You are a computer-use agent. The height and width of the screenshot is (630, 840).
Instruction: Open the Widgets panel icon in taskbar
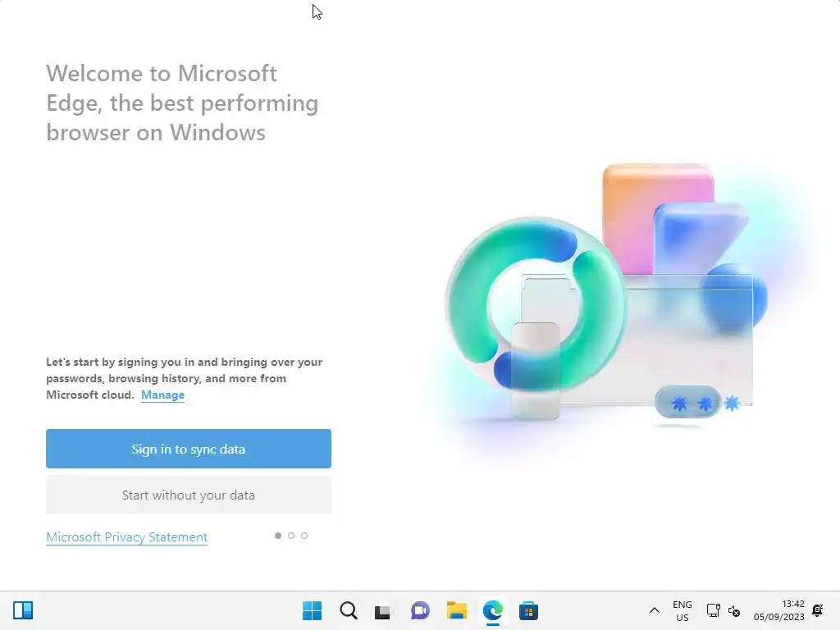pos(23,610)
